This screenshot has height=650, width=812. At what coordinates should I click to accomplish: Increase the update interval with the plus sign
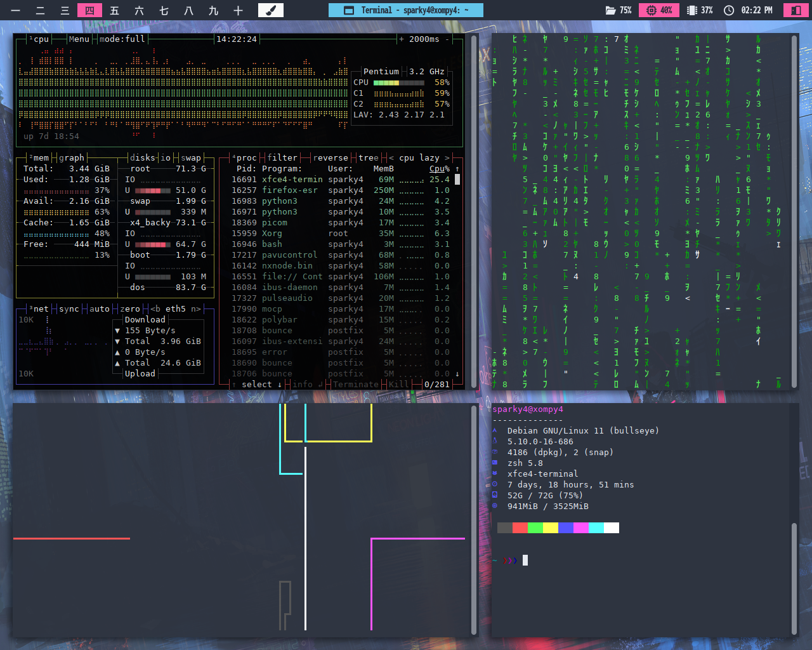[401, 39]
